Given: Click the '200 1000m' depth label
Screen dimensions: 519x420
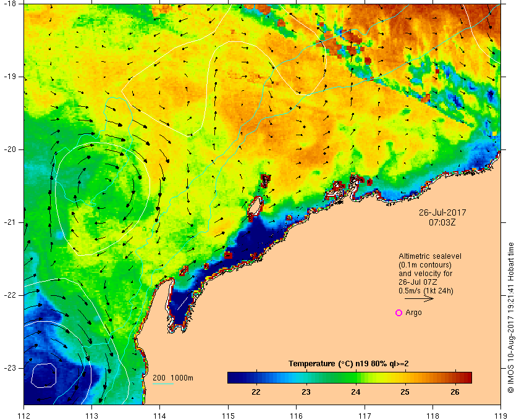Looking at the screenshot, I should coord(173,378).
